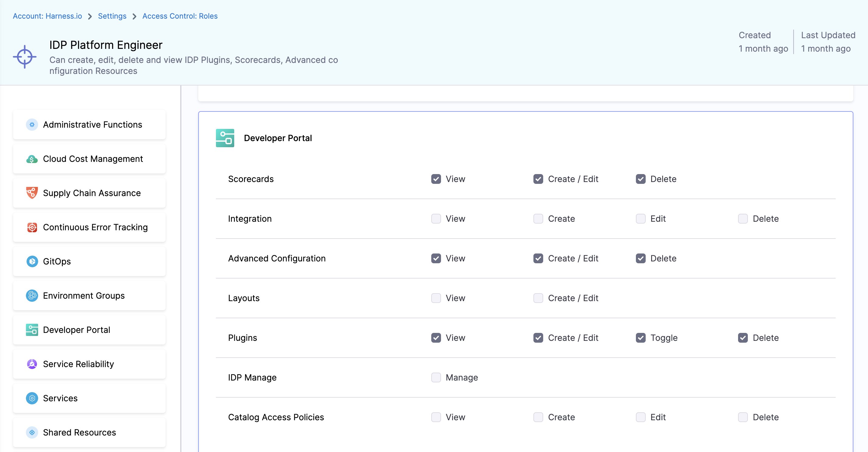Check the IDP Manage checkbox
The image size is (868, 452).
point(436,377)
